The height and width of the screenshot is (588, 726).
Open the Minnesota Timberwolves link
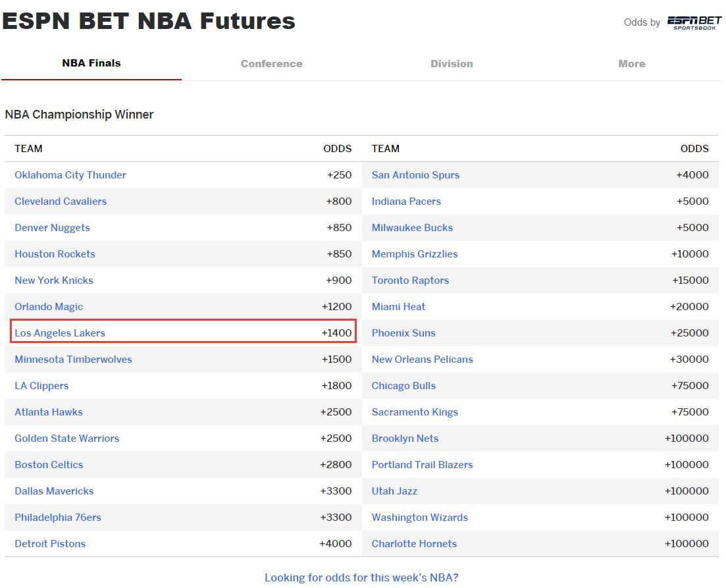(x=73, y=360)
